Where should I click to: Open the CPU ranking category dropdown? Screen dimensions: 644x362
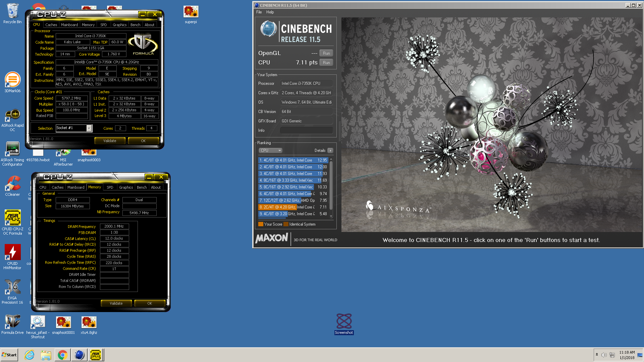click(270, 150)
